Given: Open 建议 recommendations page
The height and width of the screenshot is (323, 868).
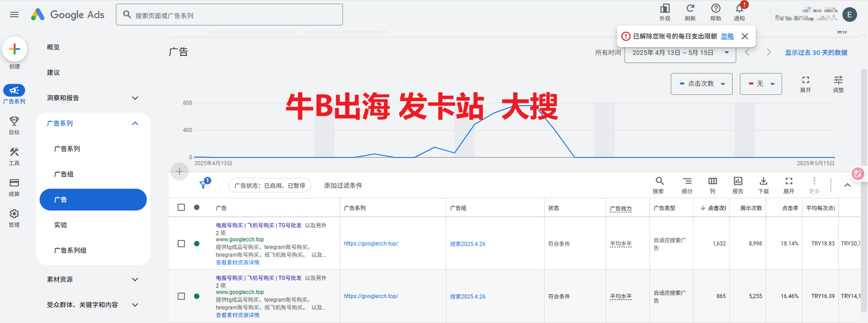Looking at the screenshot, I should click(x=53, y=73).
